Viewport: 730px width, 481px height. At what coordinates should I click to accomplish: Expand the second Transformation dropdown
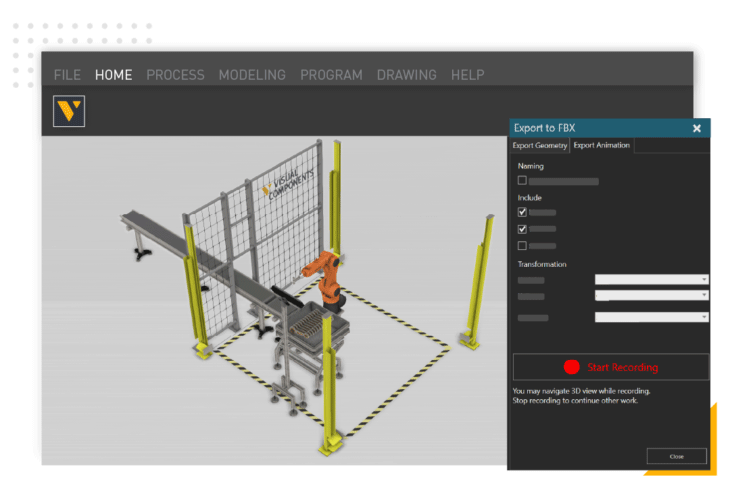point(651,296)
